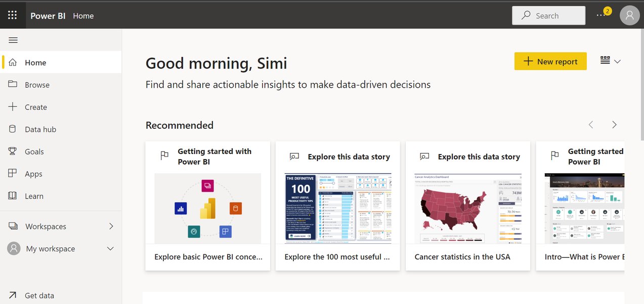This screenshot has height=304, width=644.
Task: Open Browse from the sidebar
Action: coord(37,85)
